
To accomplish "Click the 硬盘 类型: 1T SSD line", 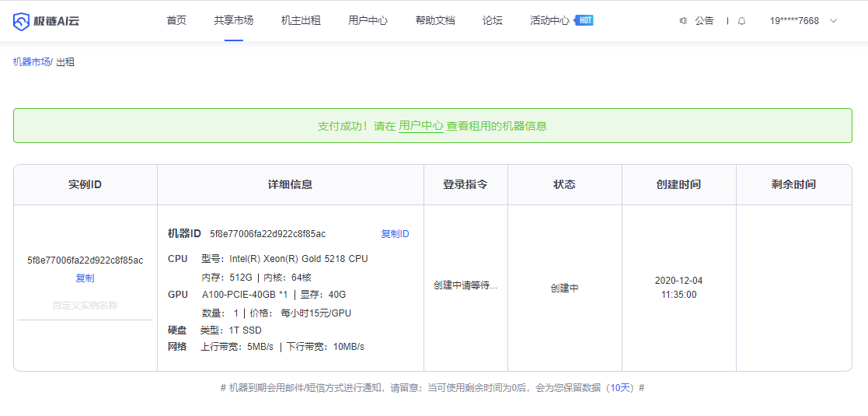I will point(214,330).
